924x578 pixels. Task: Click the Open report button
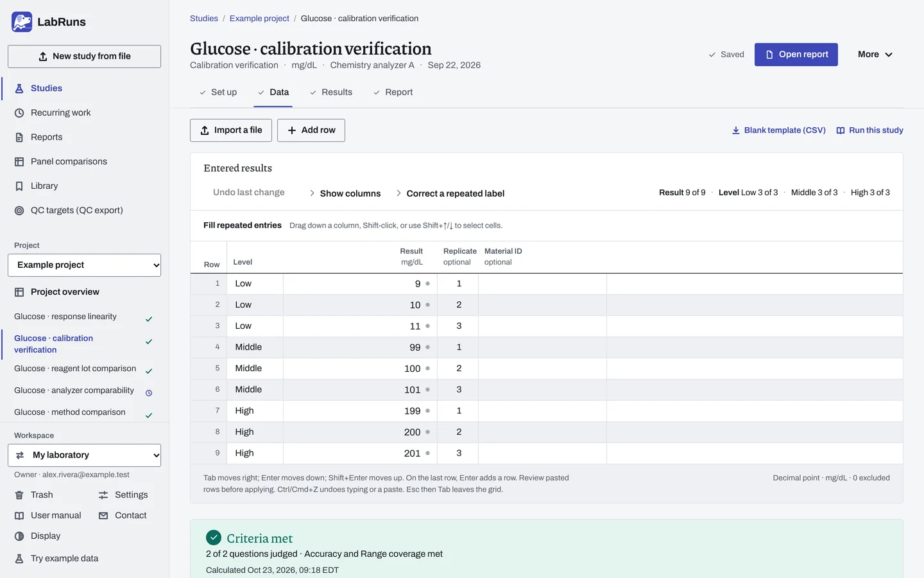pos(796,55)
